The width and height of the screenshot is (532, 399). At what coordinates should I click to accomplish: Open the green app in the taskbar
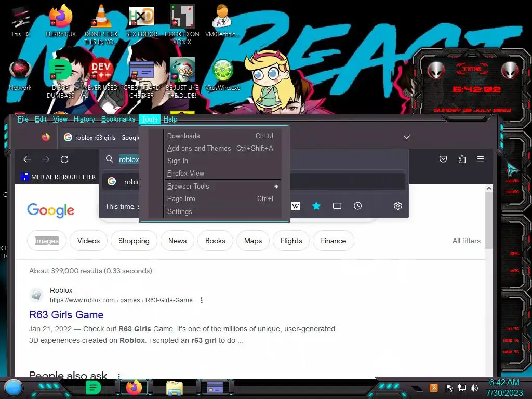coord(94,388)
